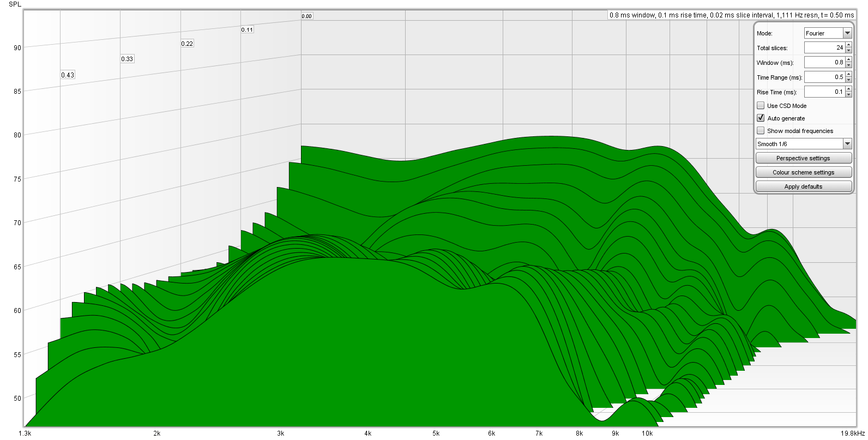Uncheck the Auto generate checkbox
This screenshot has width=868, height=440.
(761, 118)
